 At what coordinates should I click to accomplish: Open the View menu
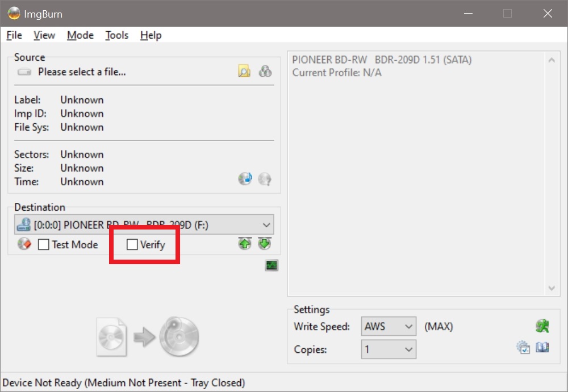pos(44,35)
